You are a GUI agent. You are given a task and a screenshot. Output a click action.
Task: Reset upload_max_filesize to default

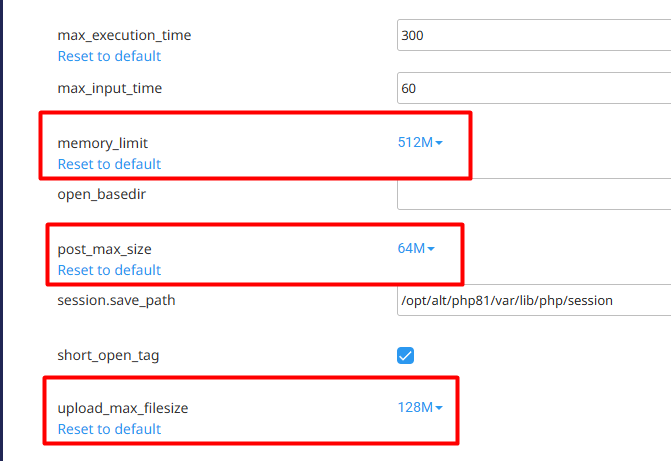(x=109, y=429)
